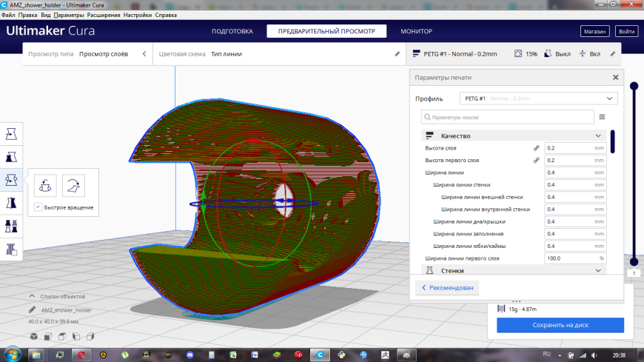Select the Move tool in left toolbar
Screen dimensions: 644x362
(11, 134)
